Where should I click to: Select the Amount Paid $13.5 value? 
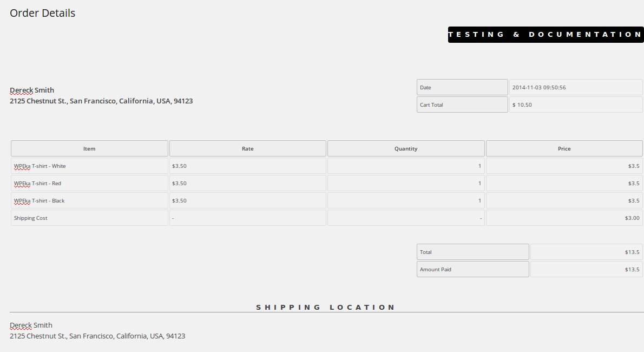587,269
